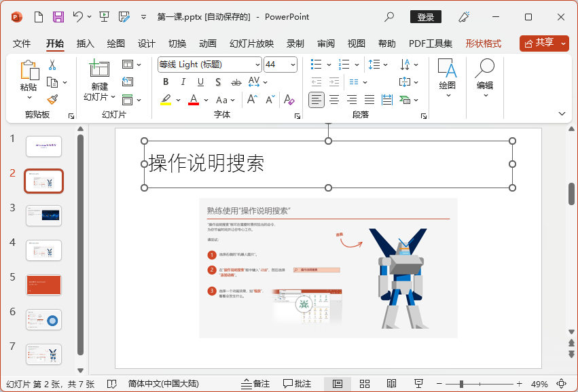This screenshot has height=392, width=578.
Task: Open the clipboard pane dialog launcher
Action: point(71,116)
